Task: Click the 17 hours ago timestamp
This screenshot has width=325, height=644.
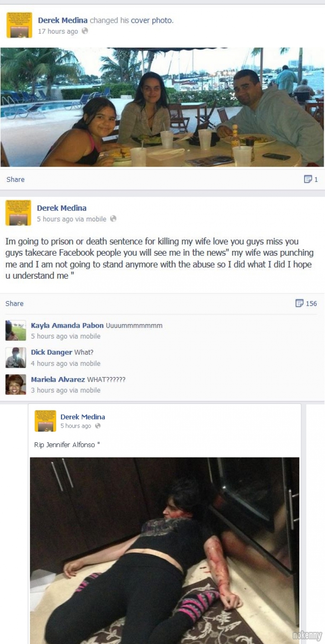Action: [58, 31]
